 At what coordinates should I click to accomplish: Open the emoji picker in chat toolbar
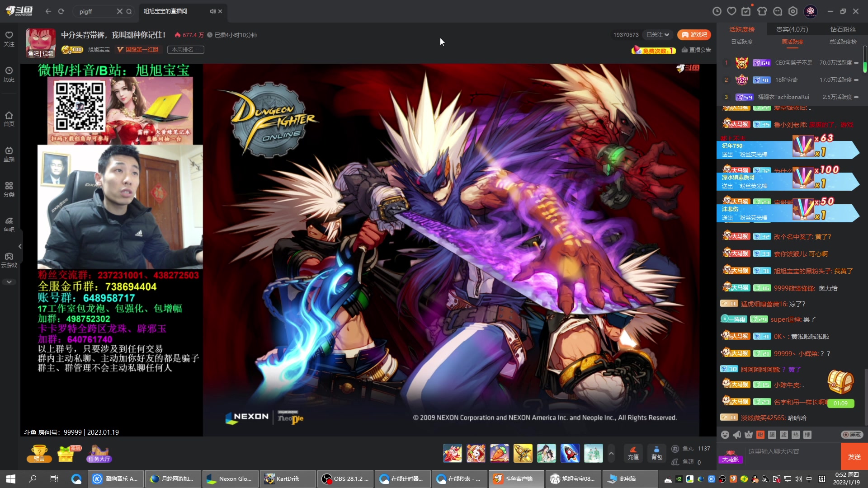point(725,435)
